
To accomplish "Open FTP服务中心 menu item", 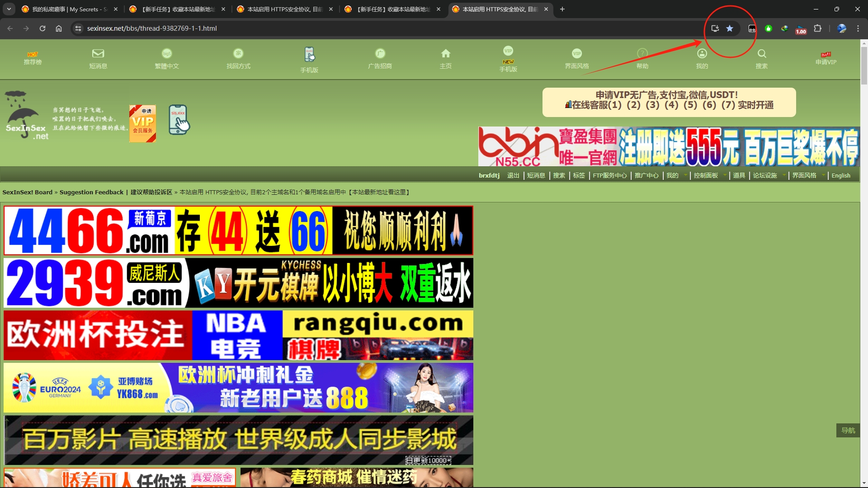I will (x=610, y=175).
